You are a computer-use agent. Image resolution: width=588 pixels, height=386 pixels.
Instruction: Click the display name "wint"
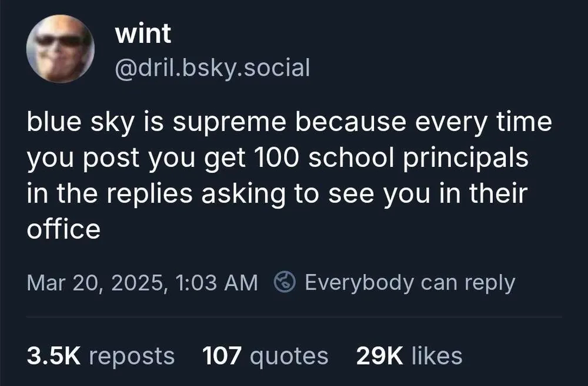pos(143,34)
